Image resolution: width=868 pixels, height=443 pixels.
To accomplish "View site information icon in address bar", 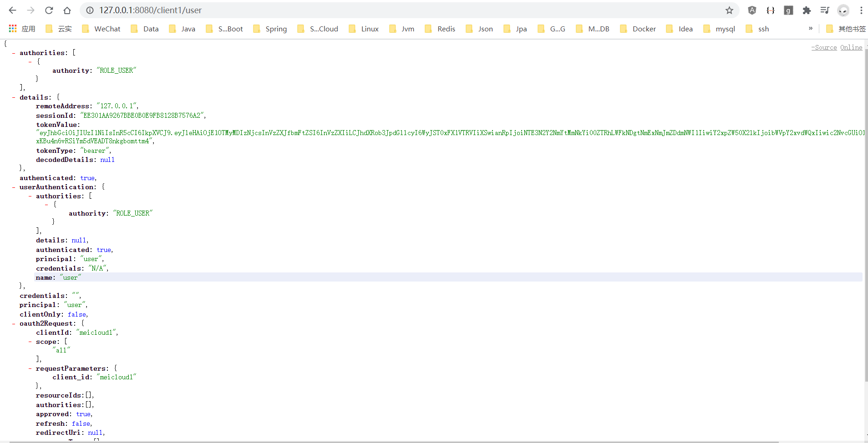I will click(x=90, y=10).
